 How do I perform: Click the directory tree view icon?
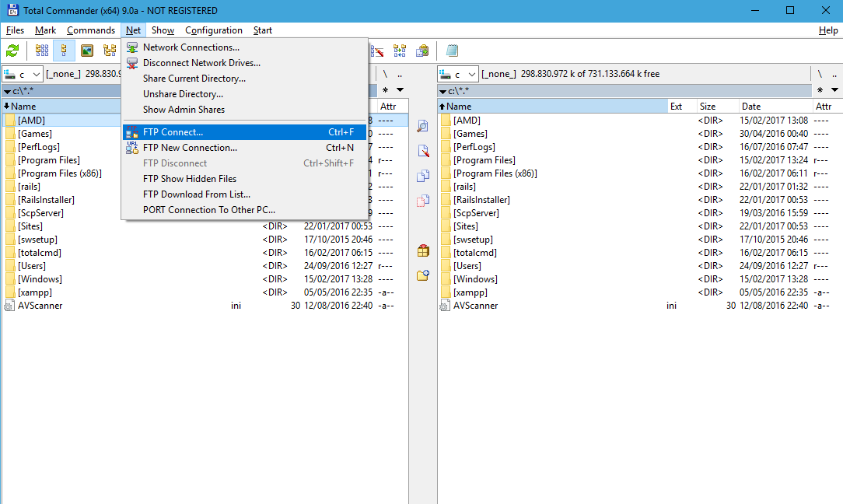110,51
